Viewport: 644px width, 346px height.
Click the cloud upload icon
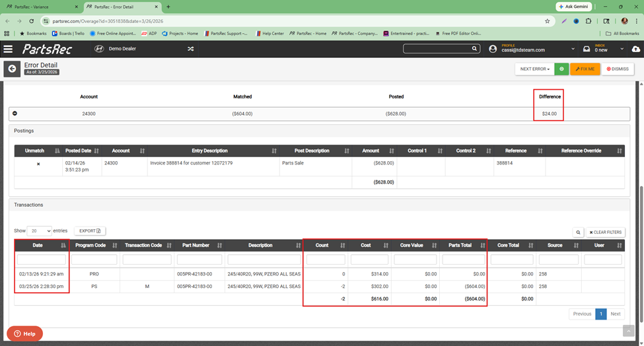[636, 49]
